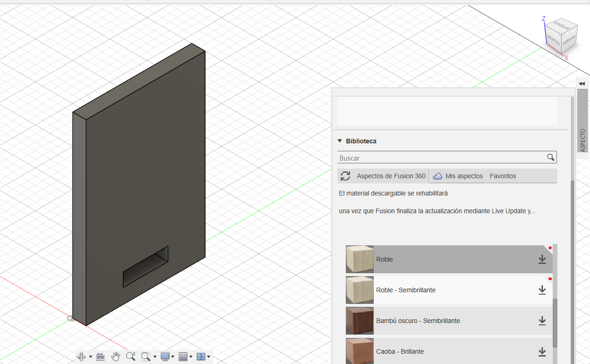This screenshot has height=364, width=590.
Task: Download the Roble - Semibrillante material
Action: pos(542,290)
